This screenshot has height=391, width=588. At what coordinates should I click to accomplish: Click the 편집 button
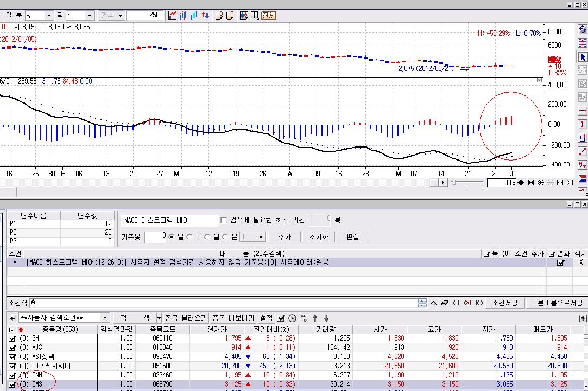coord(352,236)
